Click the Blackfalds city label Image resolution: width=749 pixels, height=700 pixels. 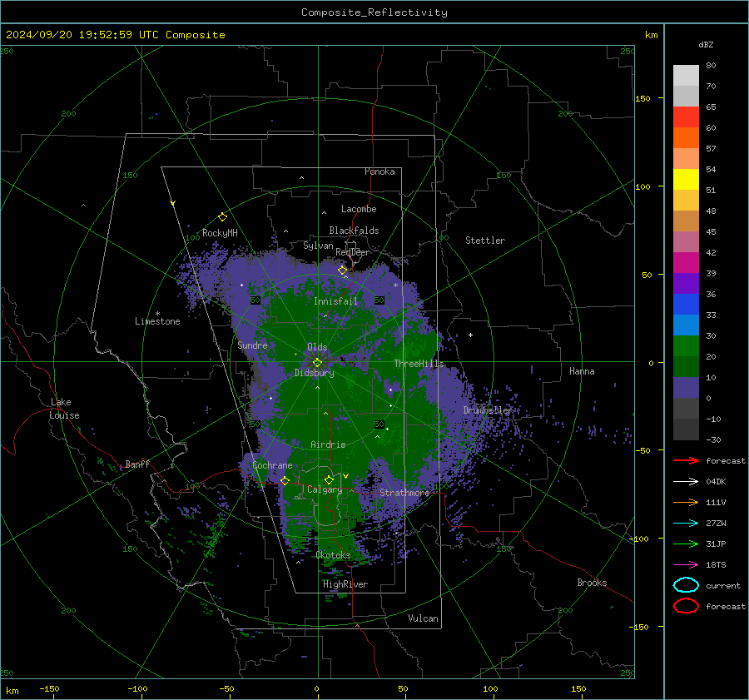(x=354, y=231)
